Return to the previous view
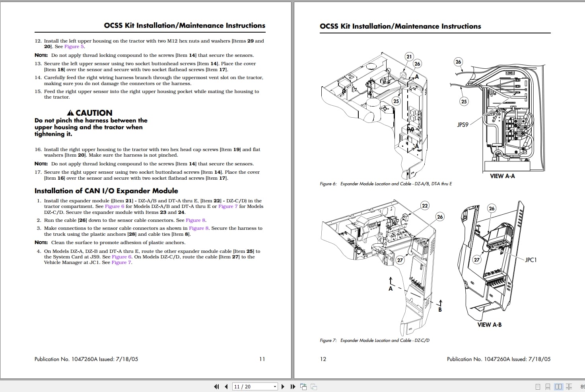 click(x=303, y=386)
